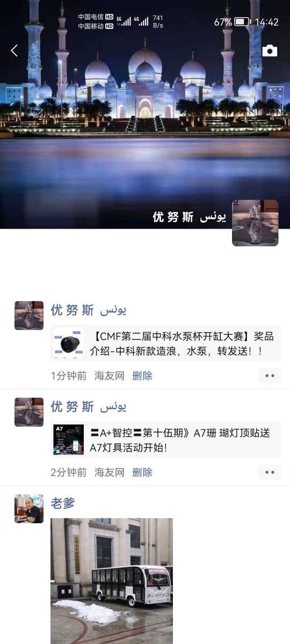Open 海友网 source on second post

110,472
